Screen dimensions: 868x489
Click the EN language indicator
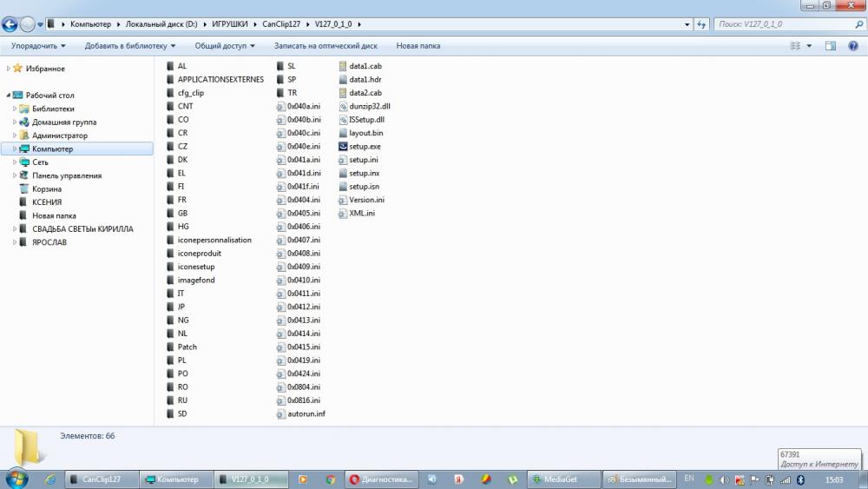(x=688, y=479)
